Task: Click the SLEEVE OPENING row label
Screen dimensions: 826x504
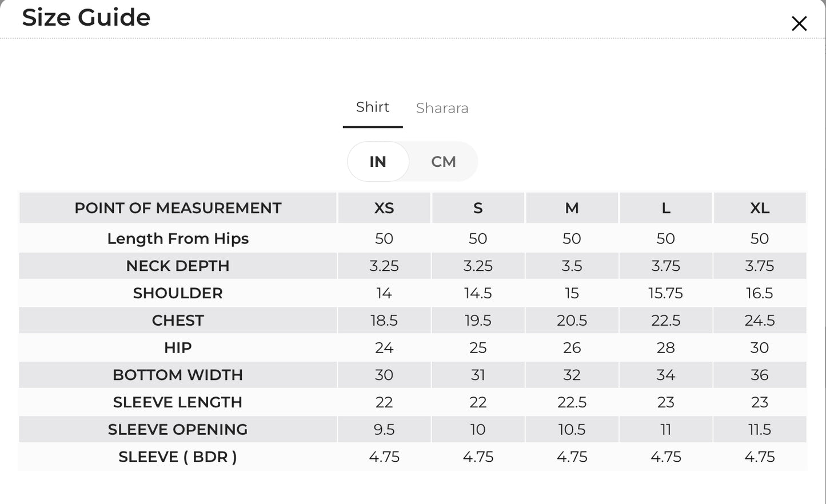Action: (178, 430)
